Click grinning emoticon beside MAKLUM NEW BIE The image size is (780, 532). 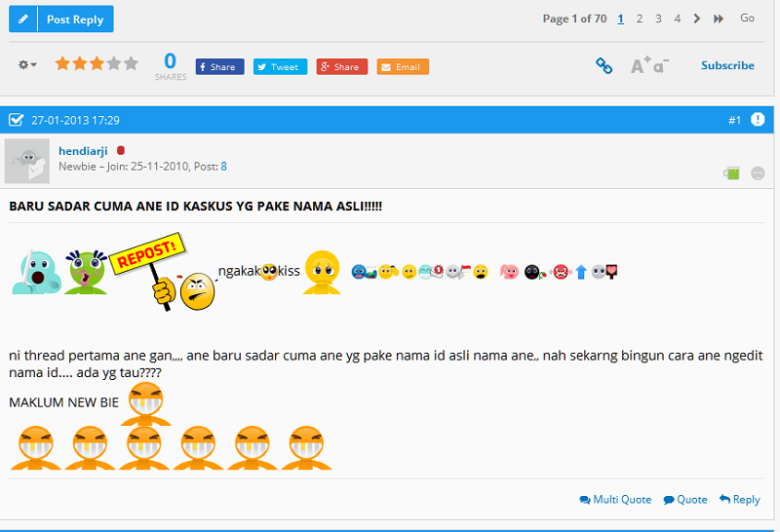point(145,403)
